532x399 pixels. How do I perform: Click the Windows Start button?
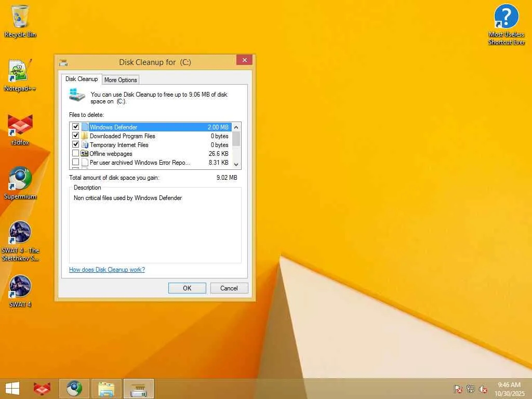(x=12, y=389)
